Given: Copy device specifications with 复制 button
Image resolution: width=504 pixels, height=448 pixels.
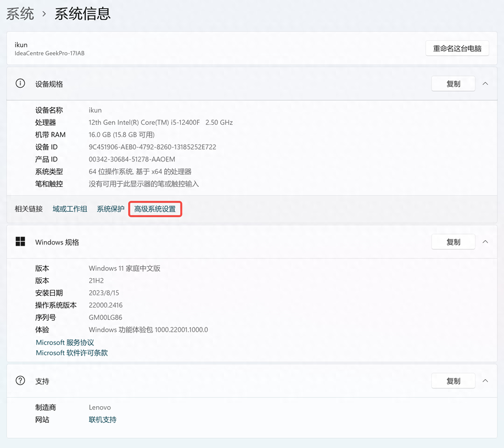Looking at the screenshot, I should [x=453, y=84].
